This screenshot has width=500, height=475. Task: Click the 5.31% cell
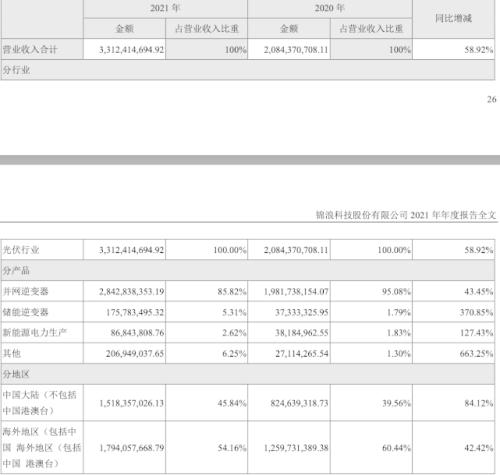pos(234,312)
